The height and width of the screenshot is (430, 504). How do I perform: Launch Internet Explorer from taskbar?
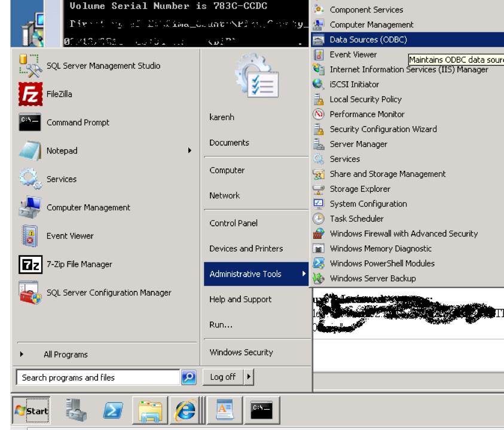pyautogui.click(x=185, y=410)
